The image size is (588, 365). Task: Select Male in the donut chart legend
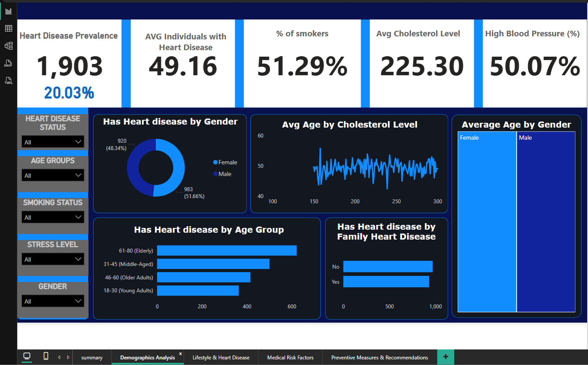[225, 174]
